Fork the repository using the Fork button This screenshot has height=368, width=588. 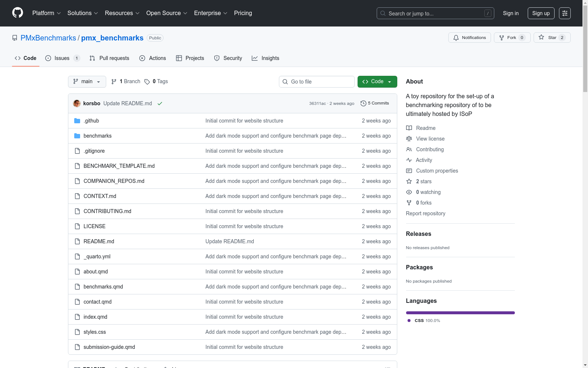(512, 38)
